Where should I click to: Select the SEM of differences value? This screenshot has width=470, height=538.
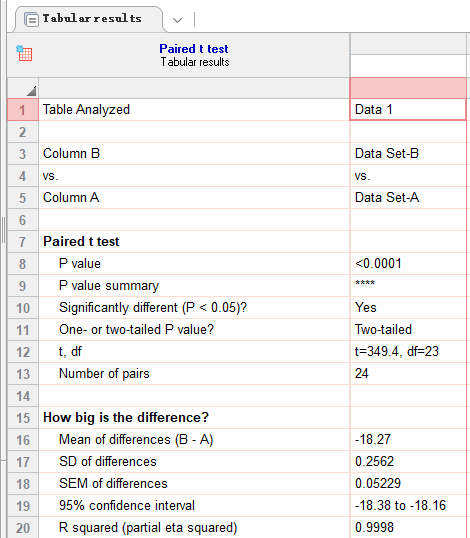tap(378, 483)
